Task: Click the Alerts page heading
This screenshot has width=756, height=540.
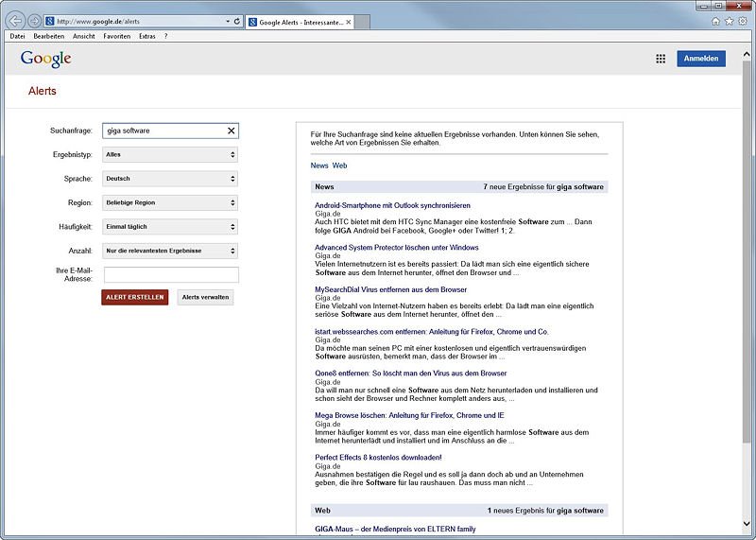Action: pyautogui.click(x=43, y=91)
